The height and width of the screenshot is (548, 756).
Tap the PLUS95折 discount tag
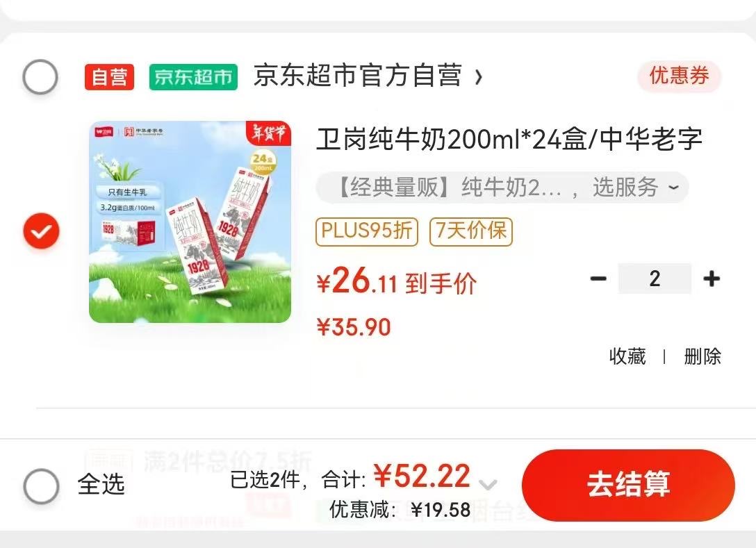[x=366, y=231]
